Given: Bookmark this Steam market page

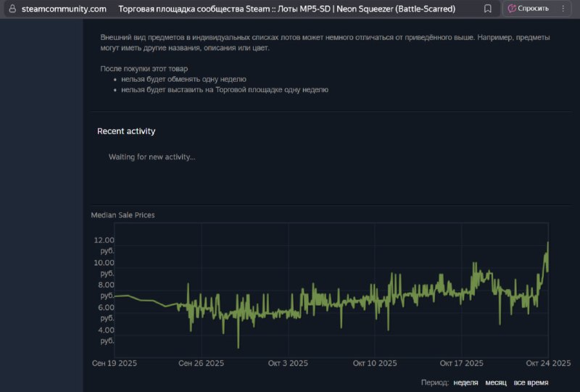Looking at the screenshot, I should 487,9.
